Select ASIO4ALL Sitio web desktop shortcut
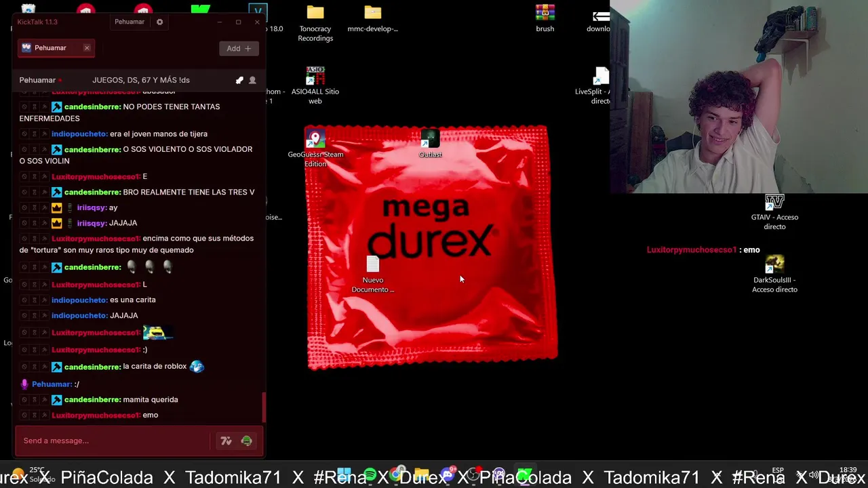The image size is (868, 488). pos(315,85)
